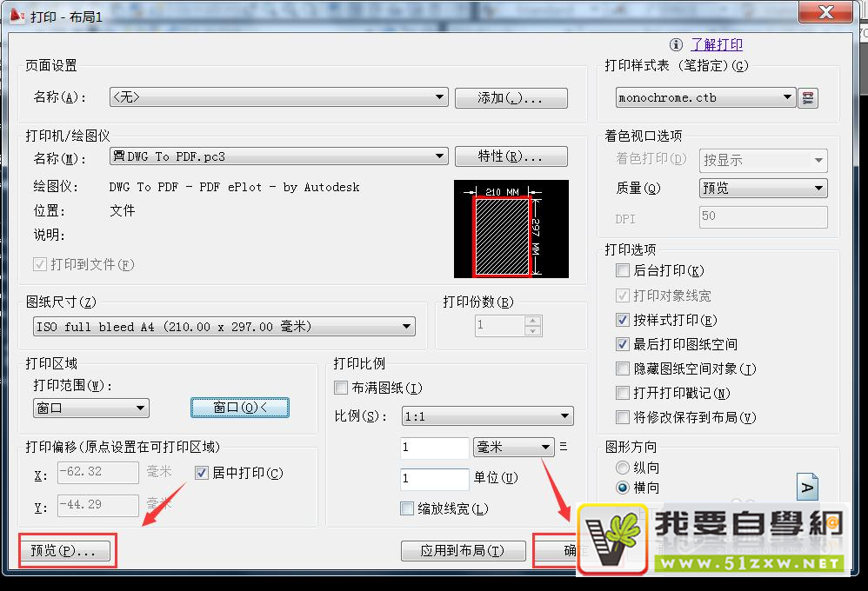
Task: Enable 后台打印 background plot option
Action: pos(622,271)
